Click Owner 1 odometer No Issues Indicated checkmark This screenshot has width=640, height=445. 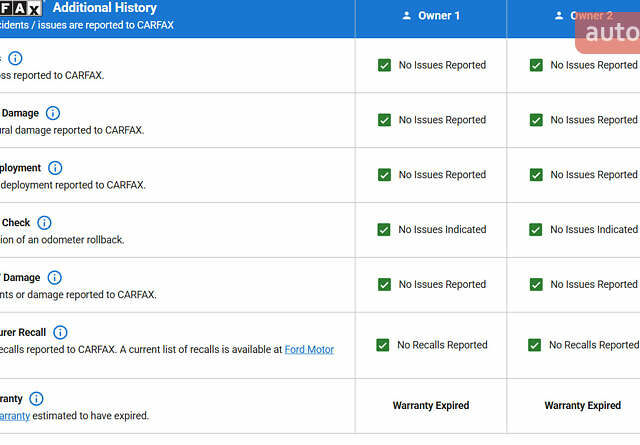[384, 230]
